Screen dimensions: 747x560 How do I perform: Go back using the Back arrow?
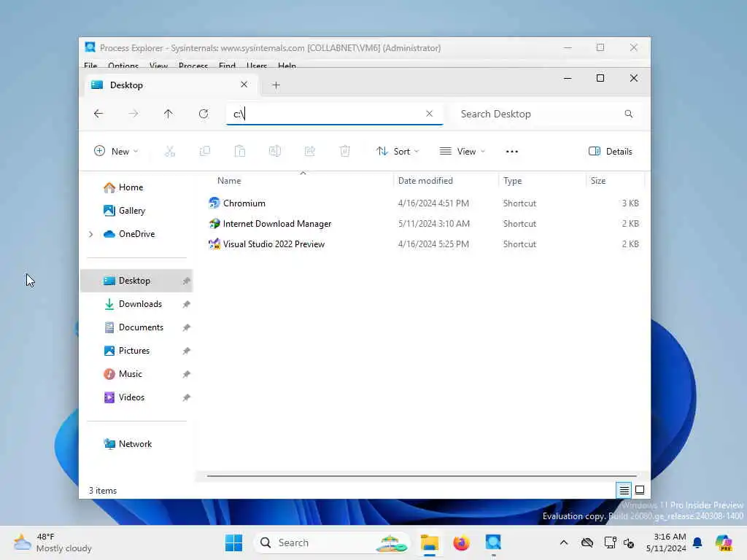pyautogui.click(x=98, y=114)
